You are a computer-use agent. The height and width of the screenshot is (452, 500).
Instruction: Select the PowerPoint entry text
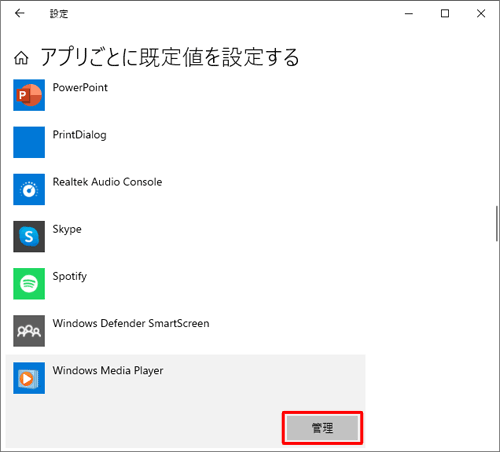(80, 88)
